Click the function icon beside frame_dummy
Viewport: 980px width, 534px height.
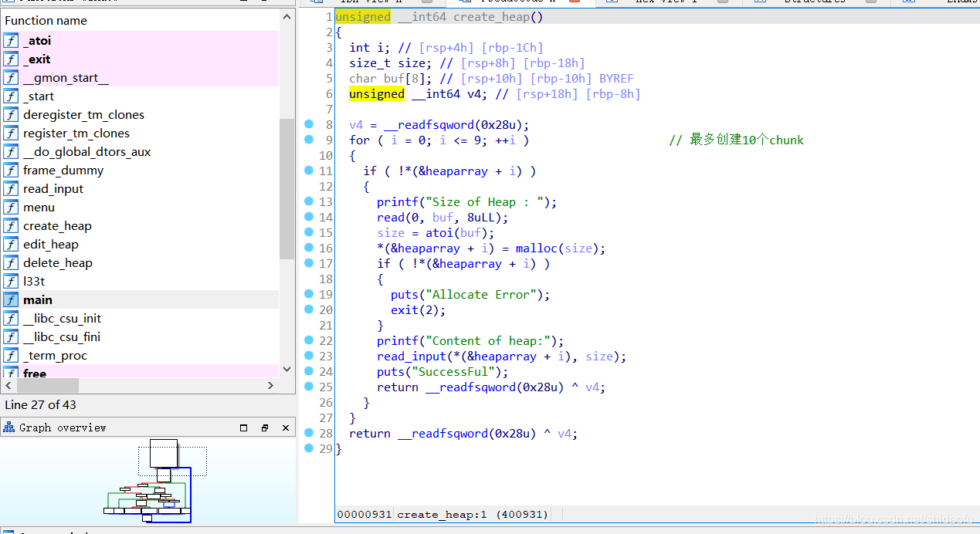pyautogui.click(x=11, y=171)
